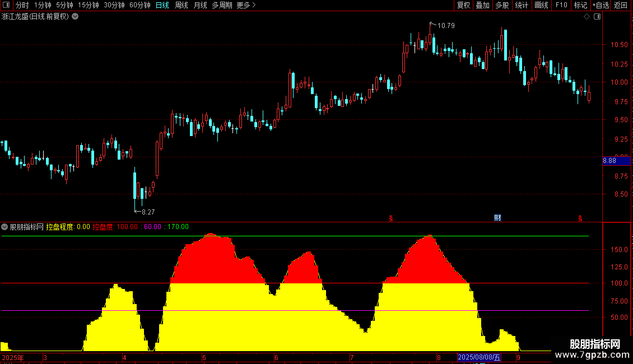Click the split-window icon beside the diamond
Image resolution: width=633 pixels, height=364 pixels.
click(597, 17)
